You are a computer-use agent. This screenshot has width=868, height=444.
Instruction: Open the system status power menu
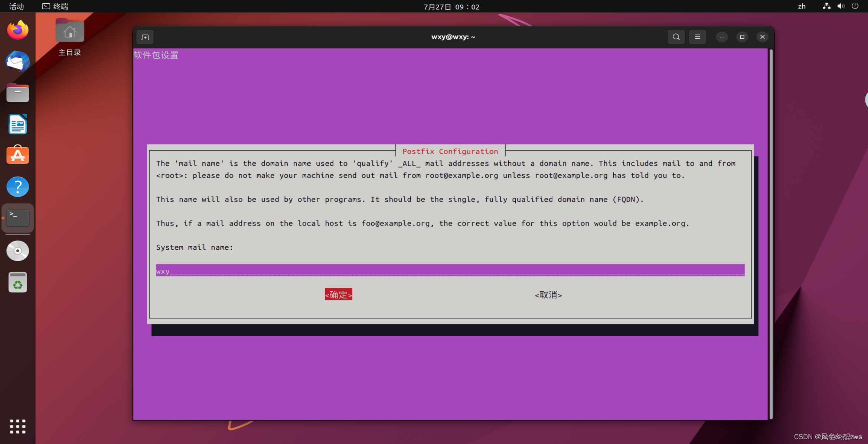tap(855, 6)
